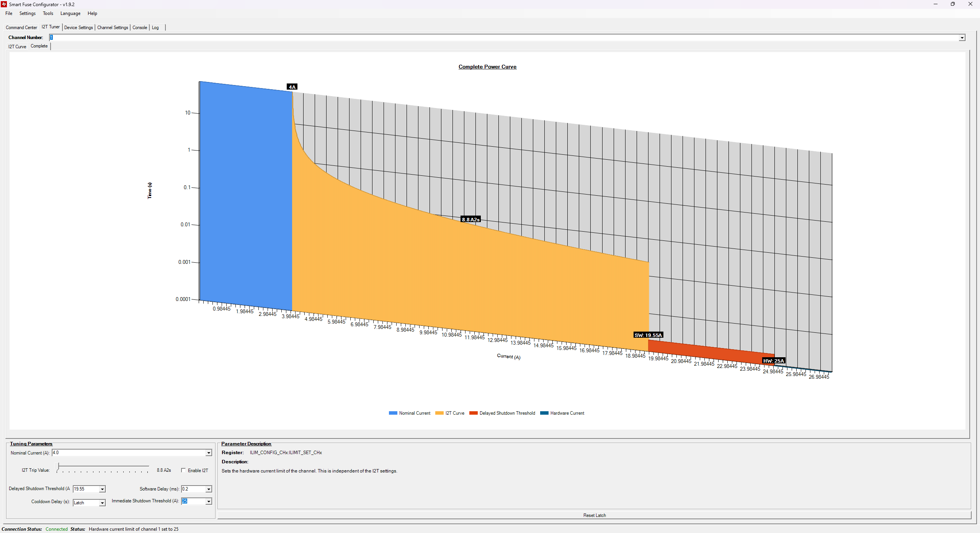Switch to the Channel Settings tab

point(113,28)
